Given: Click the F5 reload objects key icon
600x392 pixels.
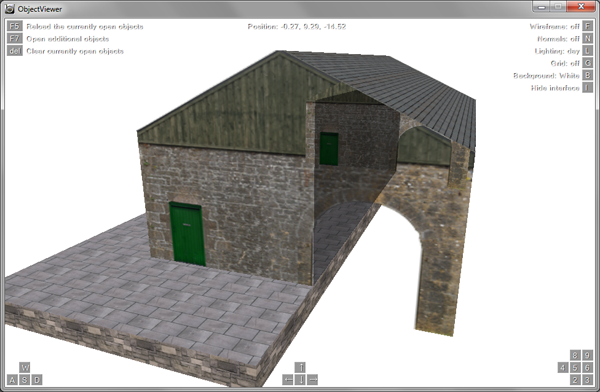Looking at the screenshot, I should tap(15, 26).
